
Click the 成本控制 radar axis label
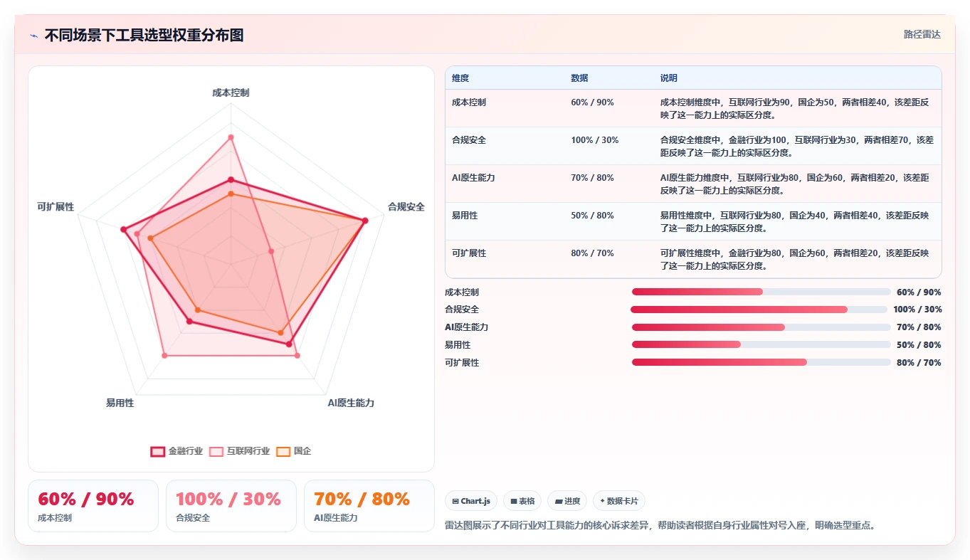(x=231, y=93)
